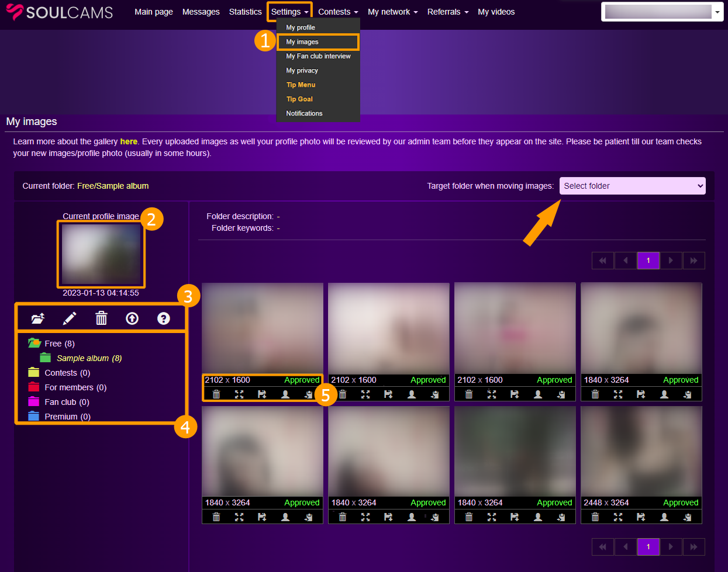The width and height of the screenshot is (728, 572).
Task: Expand the My network dropdown menu
Action: (392, 12)
